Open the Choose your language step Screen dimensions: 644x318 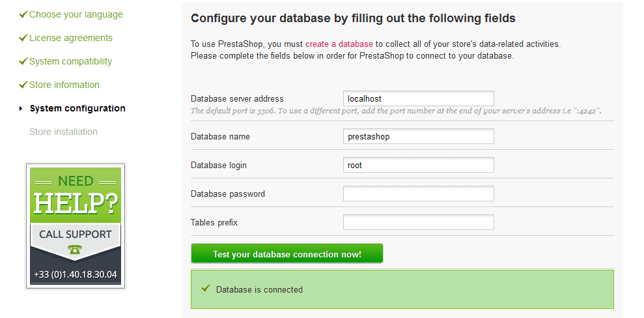(76, 14)
